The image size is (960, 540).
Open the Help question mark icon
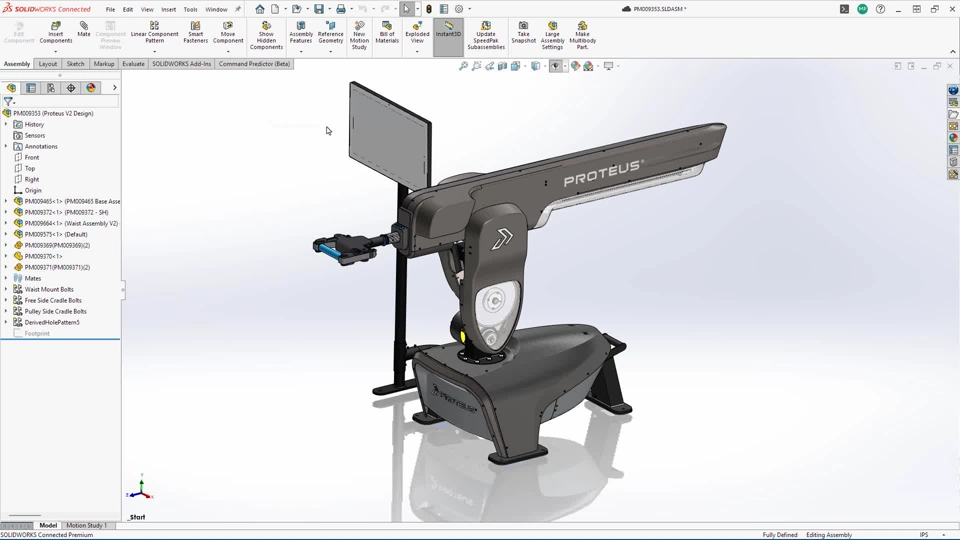(880, 9)
